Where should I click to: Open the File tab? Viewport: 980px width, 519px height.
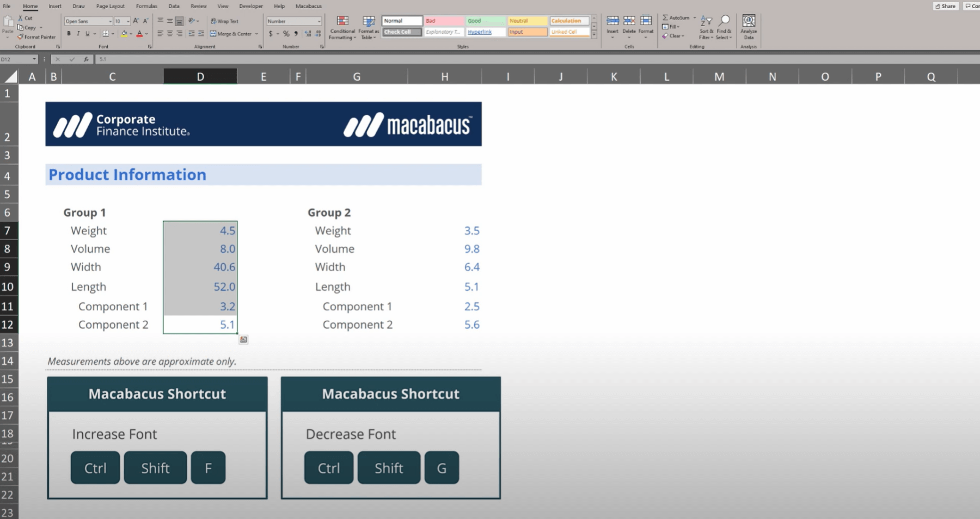[7, 6]
